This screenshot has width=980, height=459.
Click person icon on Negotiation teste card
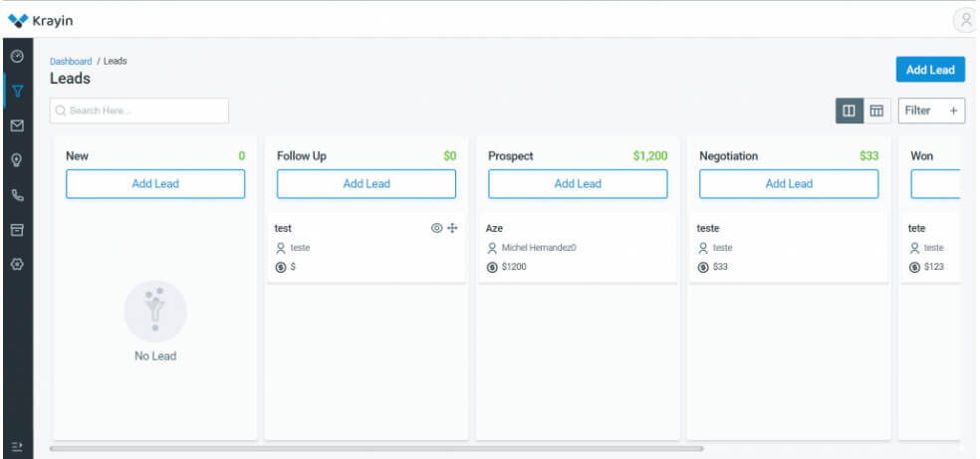click(x=703, y=248)
